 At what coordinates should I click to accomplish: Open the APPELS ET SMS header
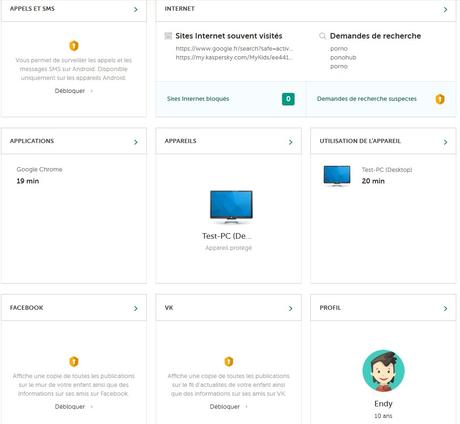pos(32,9)
